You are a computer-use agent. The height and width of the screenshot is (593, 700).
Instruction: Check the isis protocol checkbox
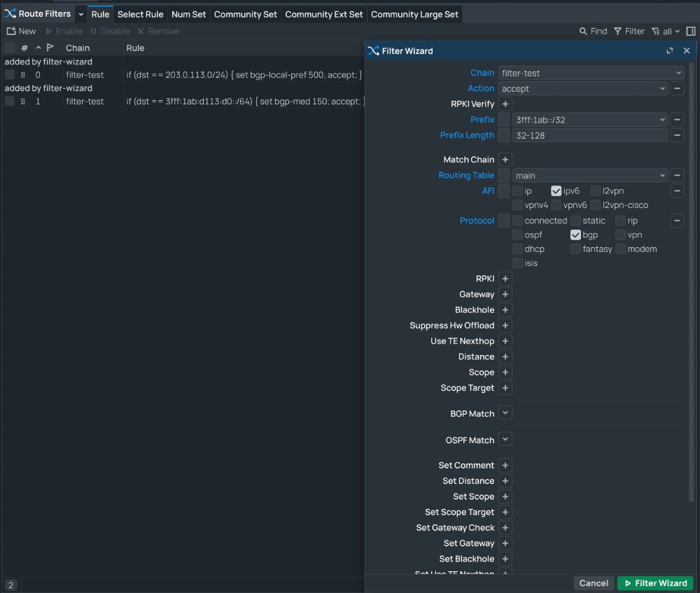click(517, 263)
